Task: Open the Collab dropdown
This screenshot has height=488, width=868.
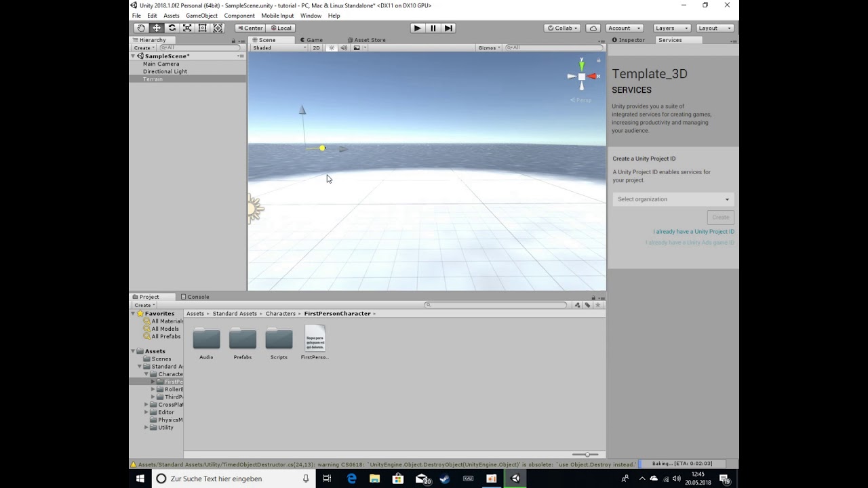Action: pyautogui.click(x=562, y=28)
